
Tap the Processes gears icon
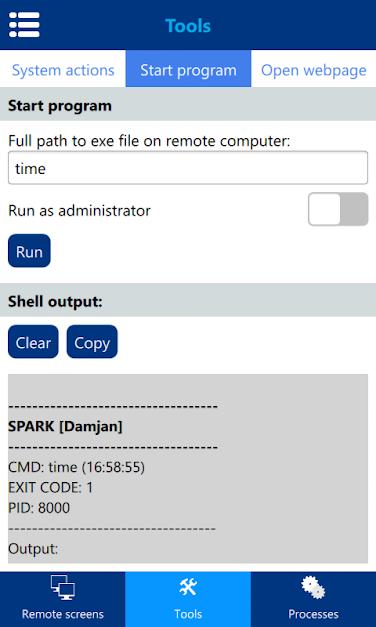coord(313,588)
